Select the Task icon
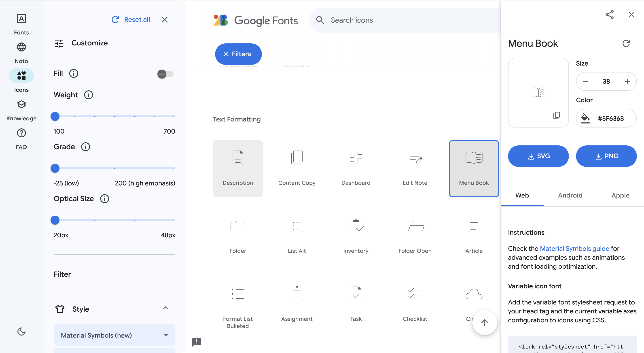This screenshot has height=353, width=644. (356, 305)
